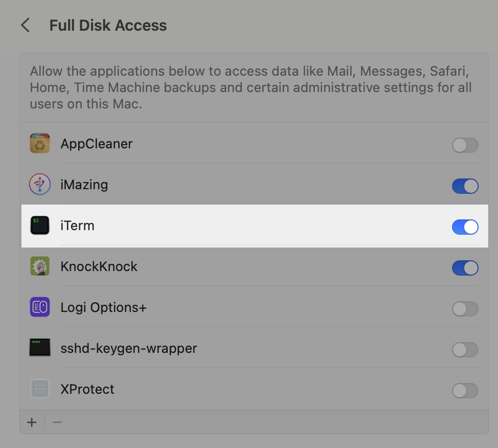This screenshot has width=498, height=448.
Task: Select the sshd-keygen-wrapper list entry
Action: pos(129,348)
